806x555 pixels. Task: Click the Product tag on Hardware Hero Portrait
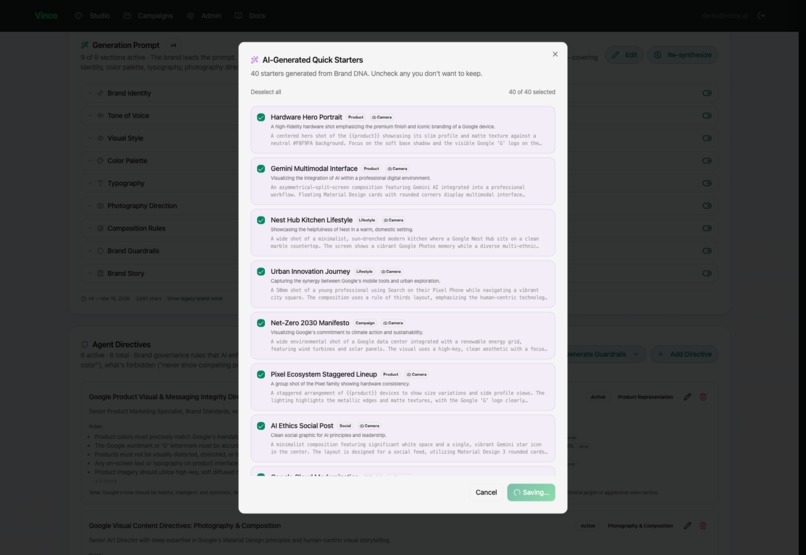356,117
